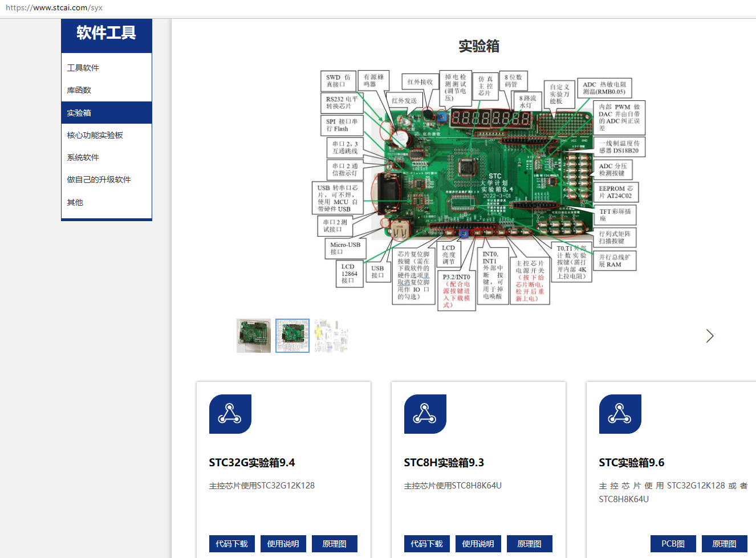The image size is (756, 558).
Task: Click the STC8H实验箱9.3 card title
Action: point(444,462)
